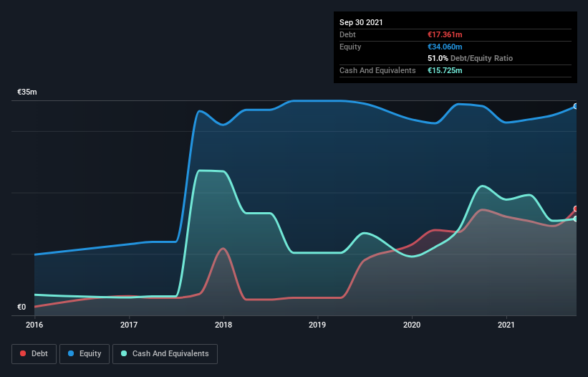Click the 51.0% Debt/Equity Ratio text
Image resolution: width=588 pixels, height=377 pixels.
tap(471, 58)
